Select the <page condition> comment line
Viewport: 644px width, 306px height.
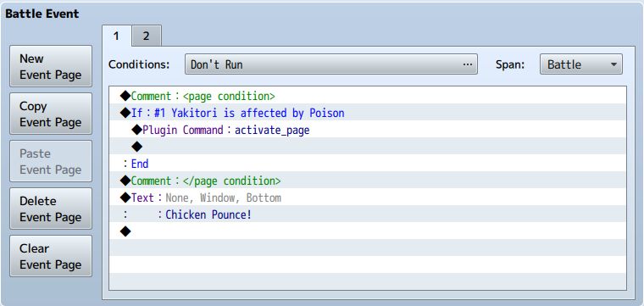[368, 96]
